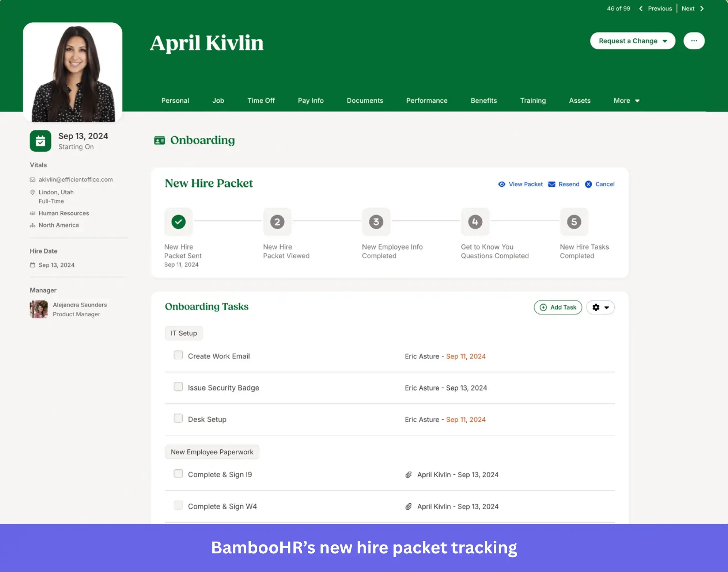Screen dimensions: 728x572
Task: Click the email envelope icon in Vitals
Action: pyautogui.click(x=33, y=180)
